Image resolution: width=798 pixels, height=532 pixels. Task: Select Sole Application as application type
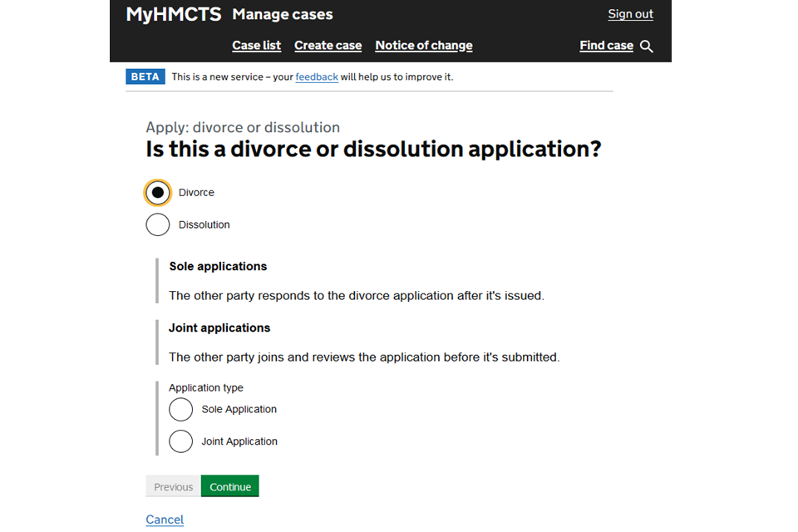pos(181,410)
